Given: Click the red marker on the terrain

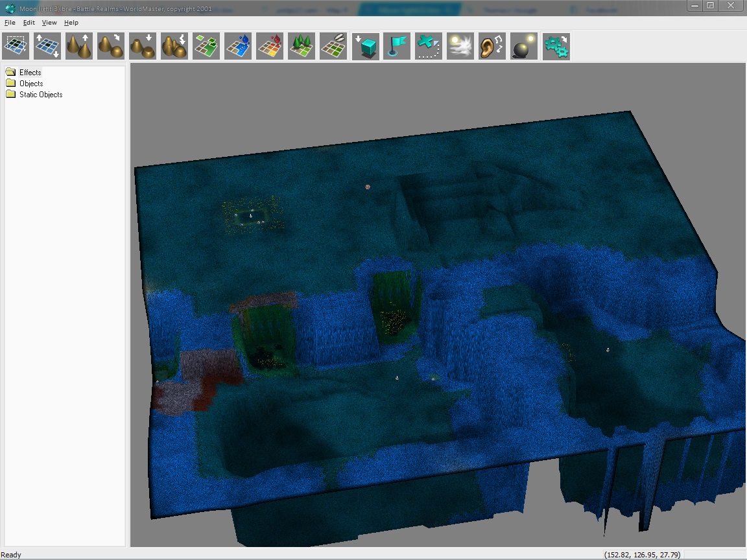Looking at the screenshot, I should (367, 187).
